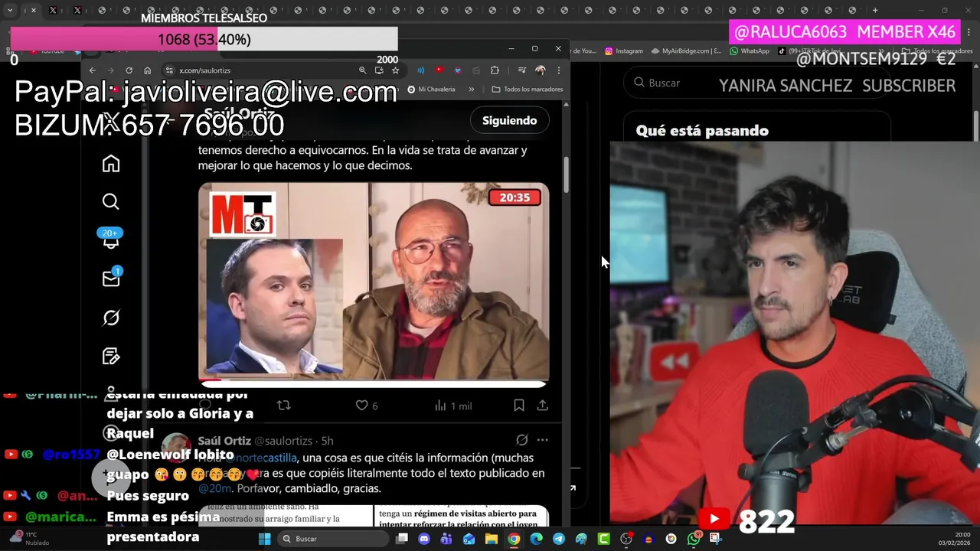Open site info icon beside x.com URL
The height and width of the screenshot is (551, 980).
click(x=169, y=70)
